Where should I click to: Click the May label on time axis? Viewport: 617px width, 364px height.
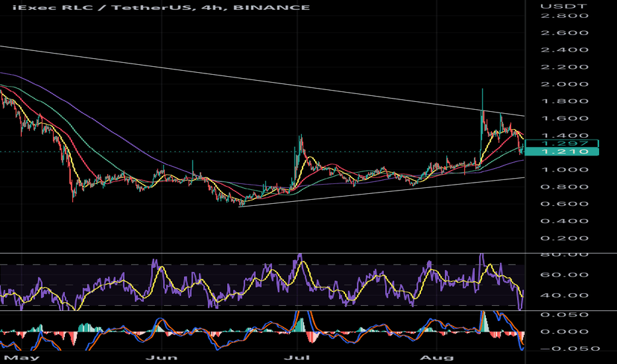(22, 357)
